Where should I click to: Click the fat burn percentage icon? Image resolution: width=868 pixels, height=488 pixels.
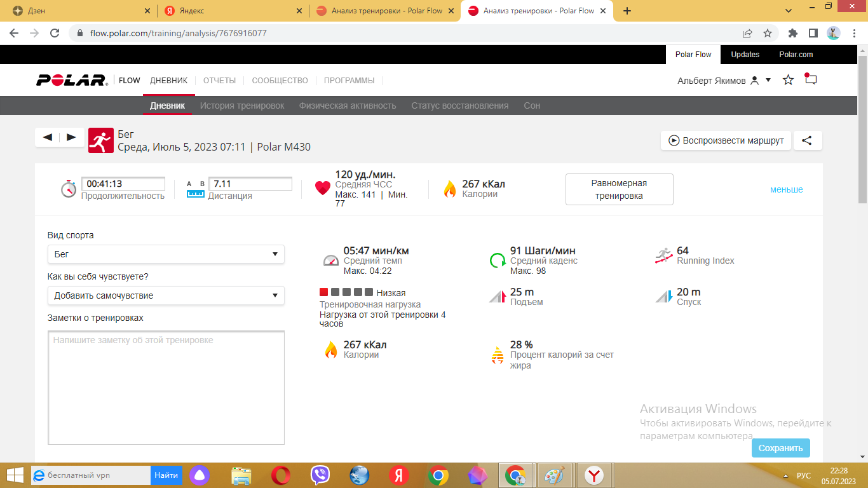click(x=498, y=355)
